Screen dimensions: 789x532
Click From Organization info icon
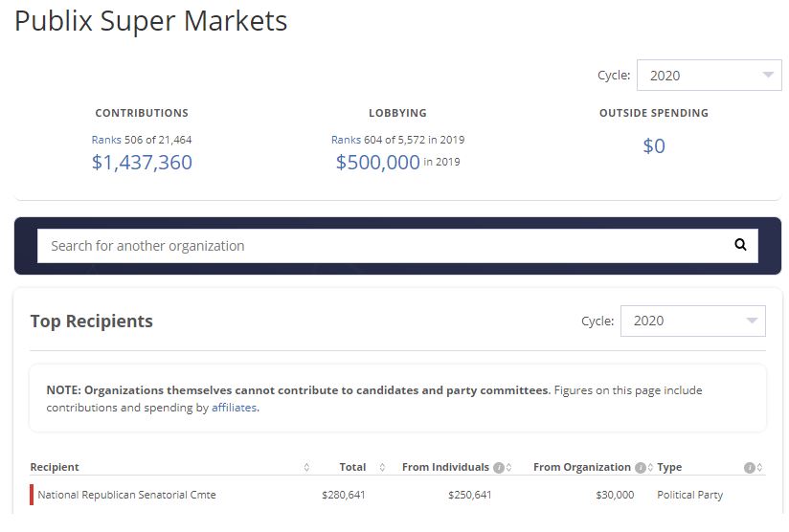640,468
